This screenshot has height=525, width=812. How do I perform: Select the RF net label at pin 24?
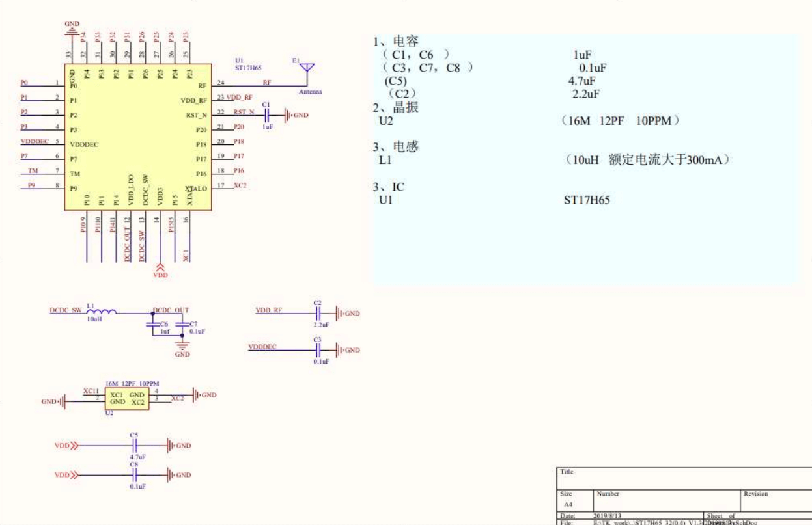coord(267,83)
